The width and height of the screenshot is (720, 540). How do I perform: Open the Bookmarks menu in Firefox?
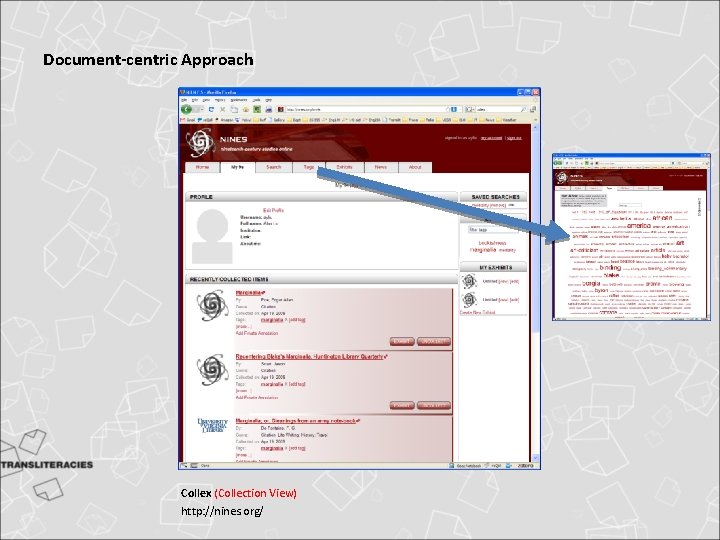click(x=238, y=100)
